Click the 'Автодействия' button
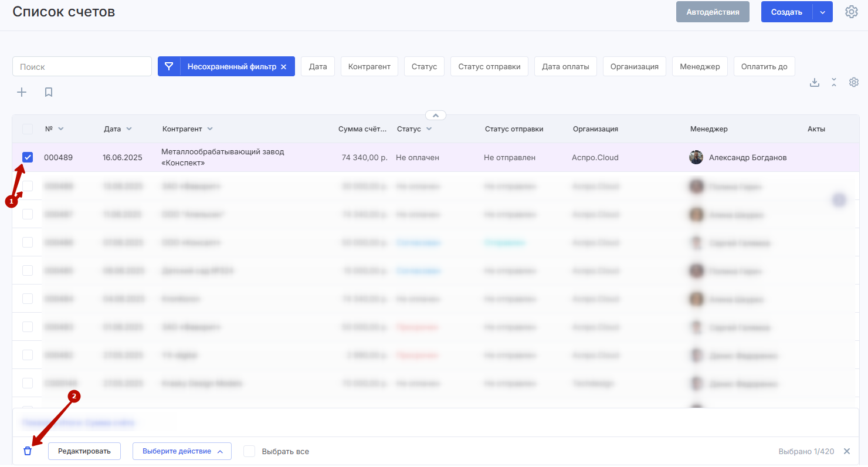868x467 pixels. click(x=713, y=12)
